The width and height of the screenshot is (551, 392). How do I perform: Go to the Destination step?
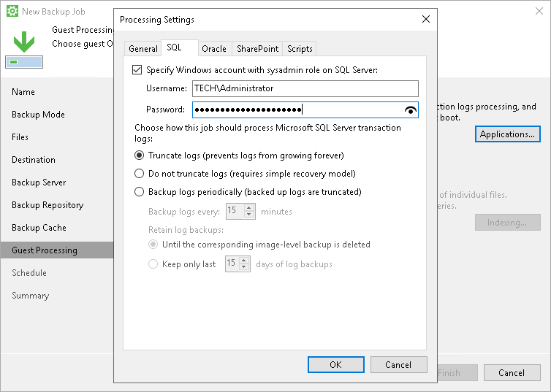pyautogui.click(x=34, y=160)
